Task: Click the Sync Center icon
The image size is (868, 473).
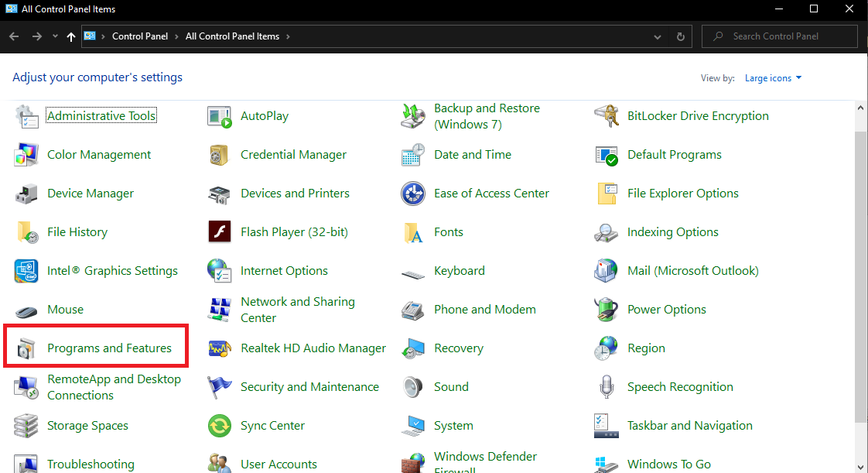Action: click(220, 426)
